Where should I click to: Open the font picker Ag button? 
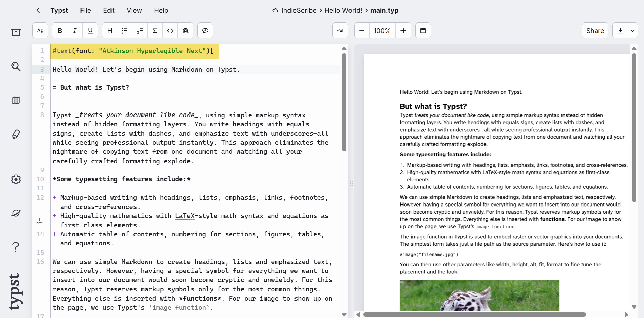[40, 31]
